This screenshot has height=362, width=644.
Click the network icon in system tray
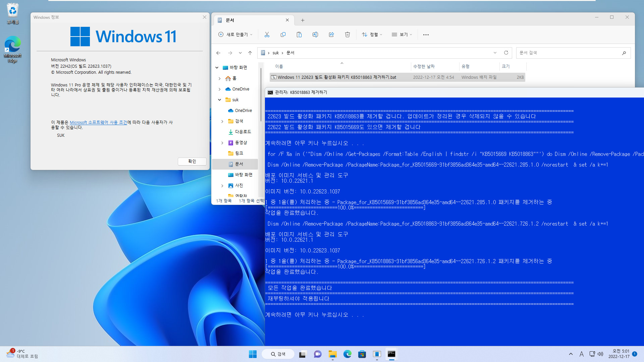tap(592, 354)
